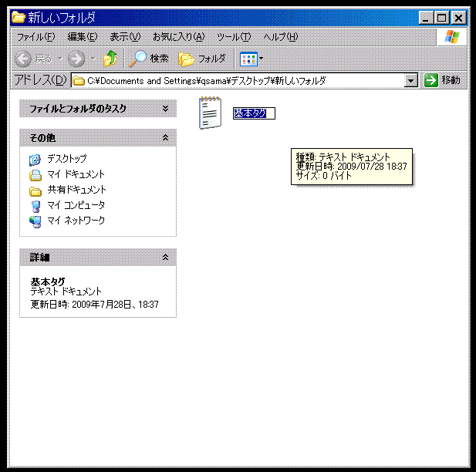Screen dimensions: 476x472
Task: Open the マイ ドキュメント link
Action: (x=76, y=174)
